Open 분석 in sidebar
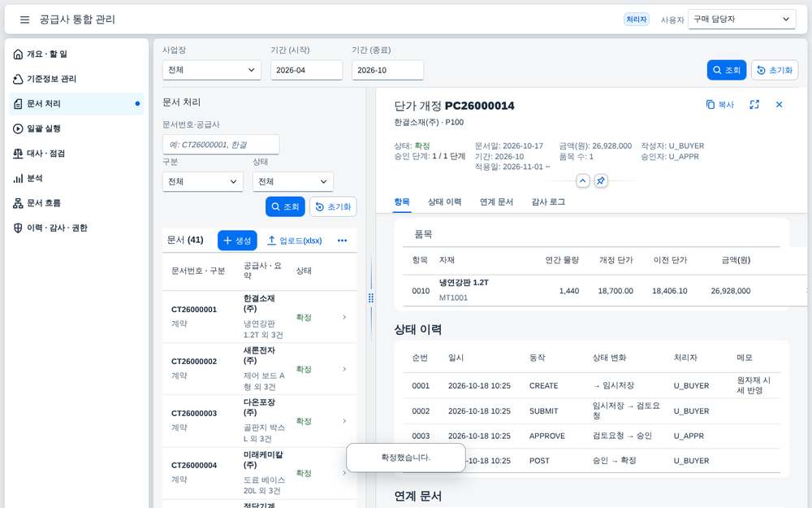Viewport: 812px width, 508px height. 76,178
